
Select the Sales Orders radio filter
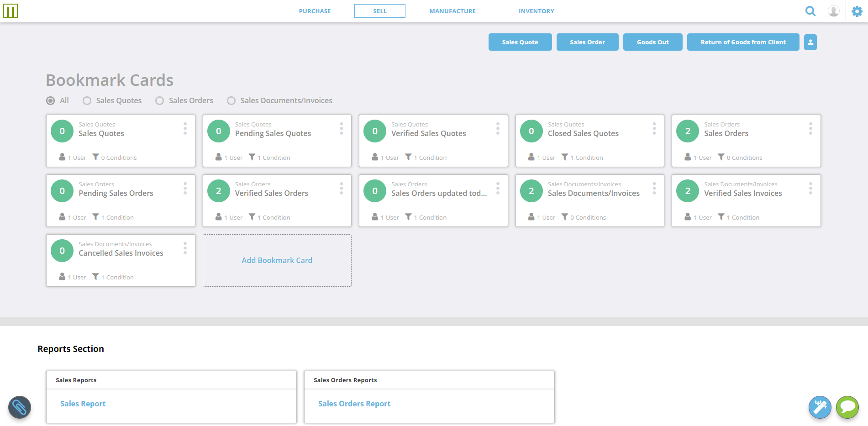[160, 100]
